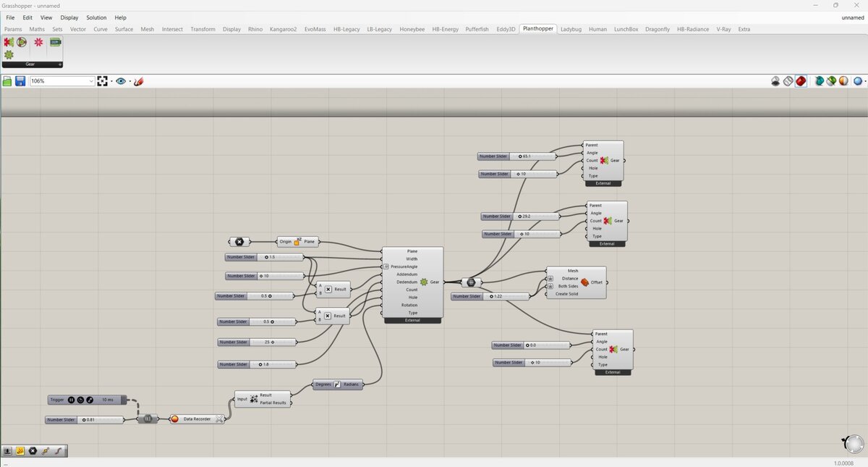This screenshot has width=868, height=467.
Task: Click the zoom extents frame icon
Action: pyautogui.click(x=103, y=81)
